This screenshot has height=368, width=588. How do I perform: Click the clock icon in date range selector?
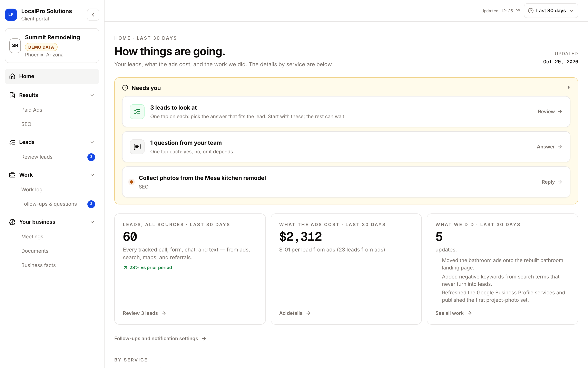tap(531, 11)
